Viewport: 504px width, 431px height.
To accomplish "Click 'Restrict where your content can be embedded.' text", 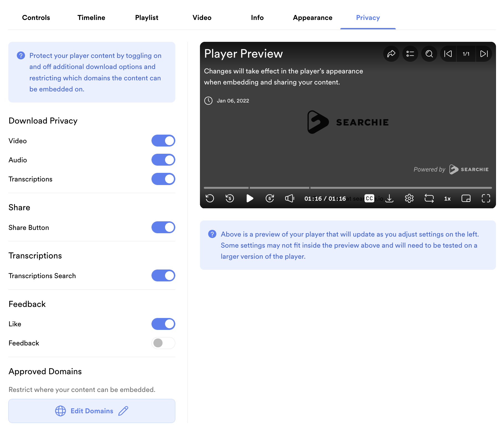I will (82, 390).
